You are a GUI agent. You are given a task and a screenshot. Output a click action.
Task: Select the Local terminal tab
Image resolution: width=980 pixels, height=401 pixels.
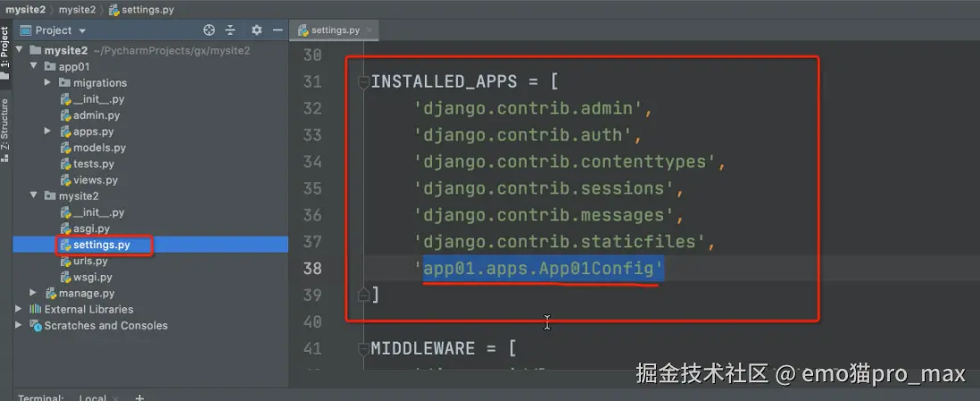[92, 397]
